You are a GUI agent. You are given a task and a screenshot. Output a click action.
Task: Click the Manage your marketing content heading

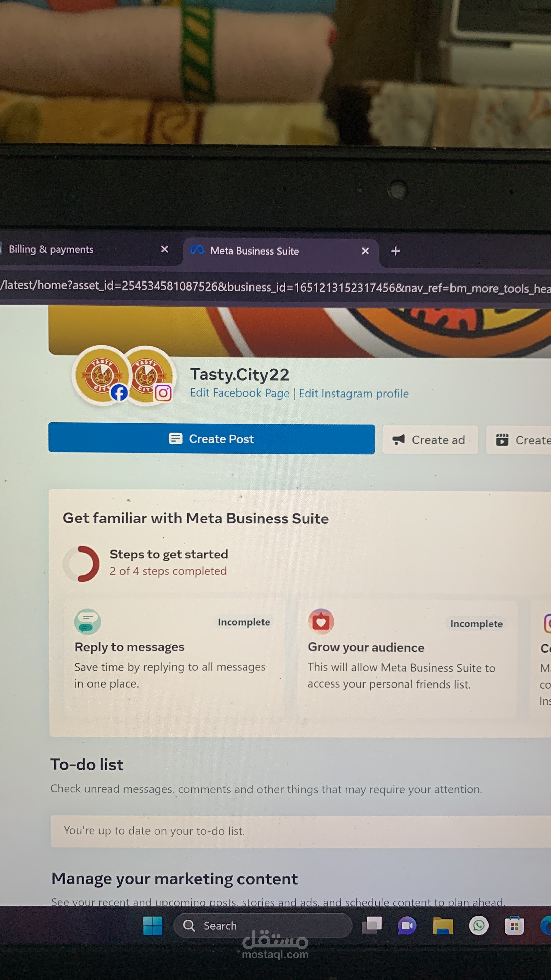[x=174, y=879]
